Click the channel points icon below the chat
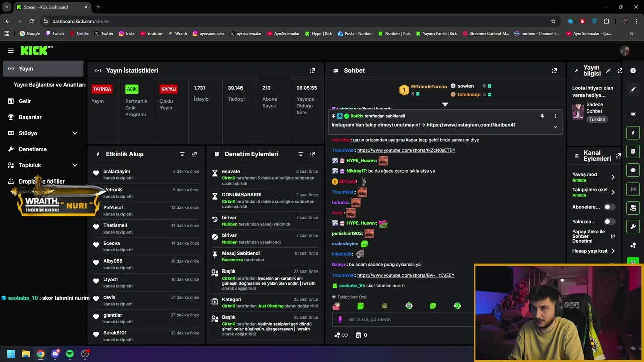This screenshot has width=644, height=362. point(341,335)
